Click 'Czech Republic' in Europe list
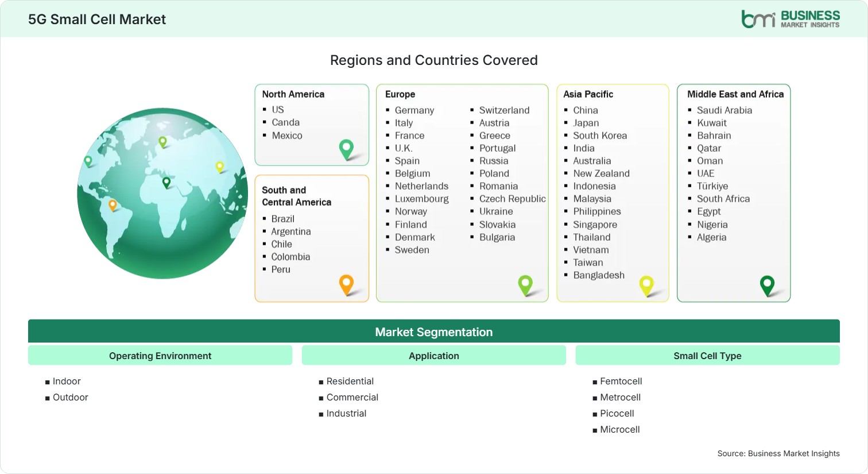868x474 pixels. click(x=513, y=199)
